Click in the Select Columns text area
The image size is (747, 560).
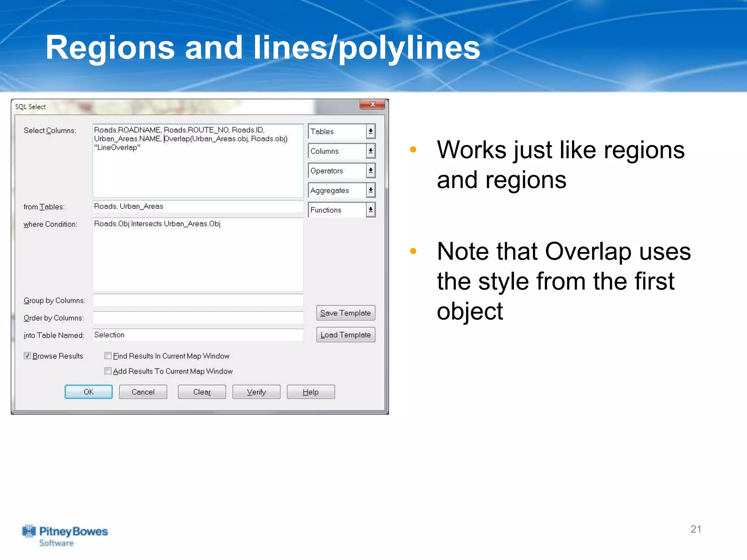tap(198, 171)
